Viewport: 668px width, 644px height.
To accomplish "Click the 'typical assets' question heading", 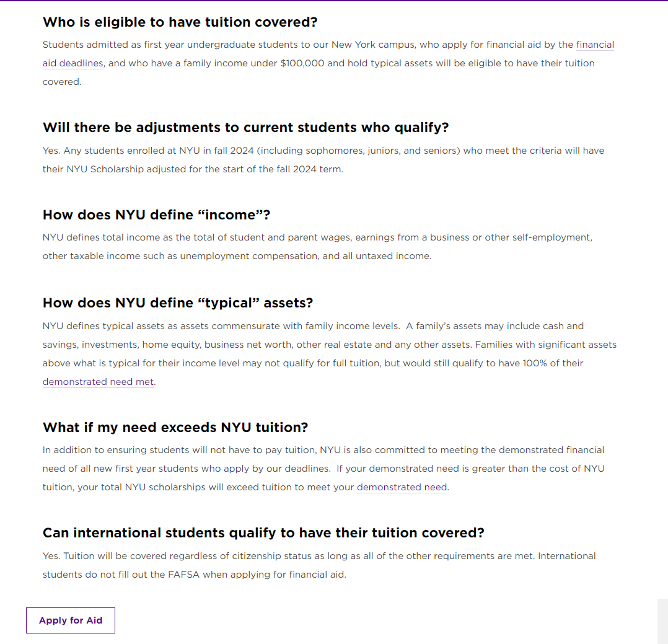I will 177,302.
